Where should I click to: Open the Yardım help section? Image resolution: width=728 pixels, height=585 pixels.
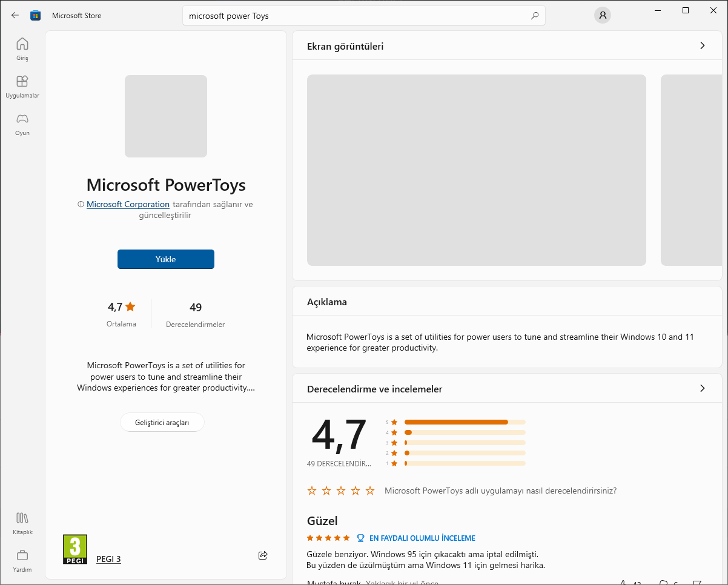[x=22, y=561]
